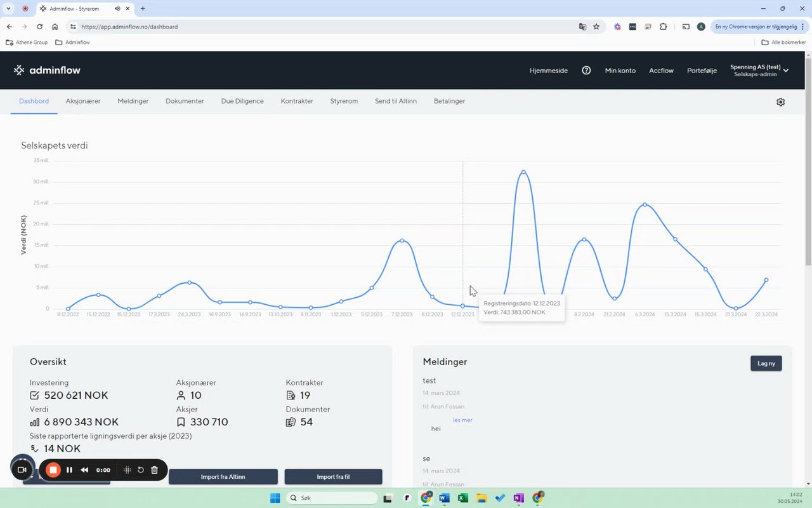Delete the recording with trash icon
The width and height of the screenshot is (812, 508).
pyautogui.click(x=154, y=470)
